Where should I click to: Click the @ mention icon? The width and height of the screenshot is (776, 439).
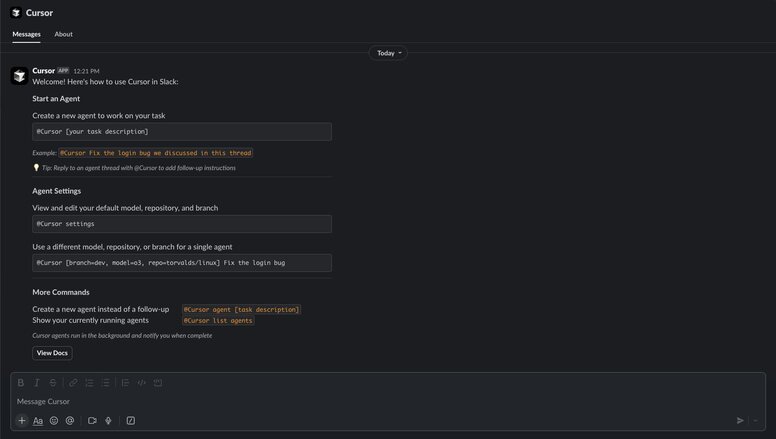pyautogui.click(x=70, y=421)
